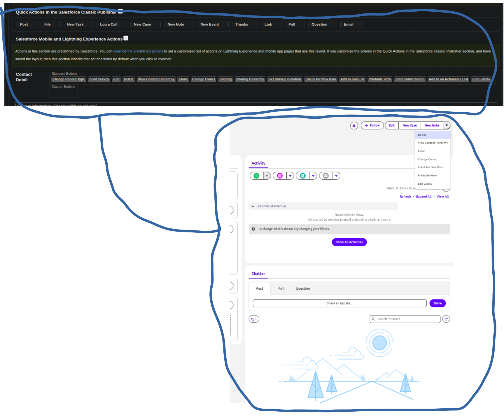Click the New Event calendar icon
The image size is (504, 420).
[280, 176]
